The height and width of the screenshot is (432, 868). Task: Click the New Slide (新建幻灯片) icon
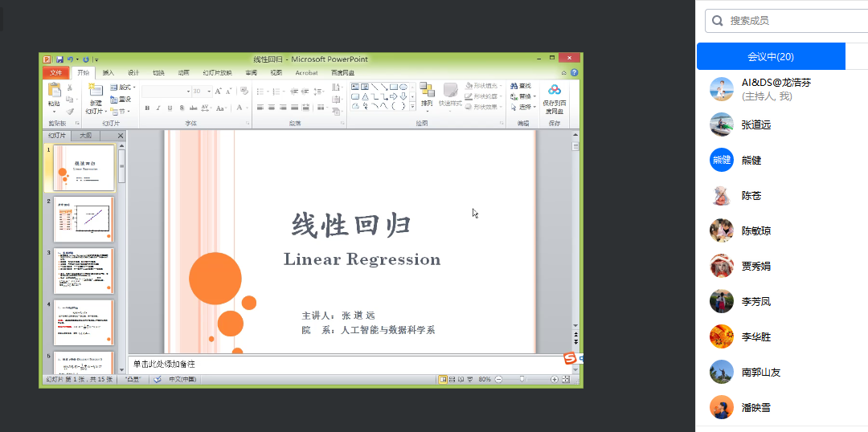[x=95, y=91]
